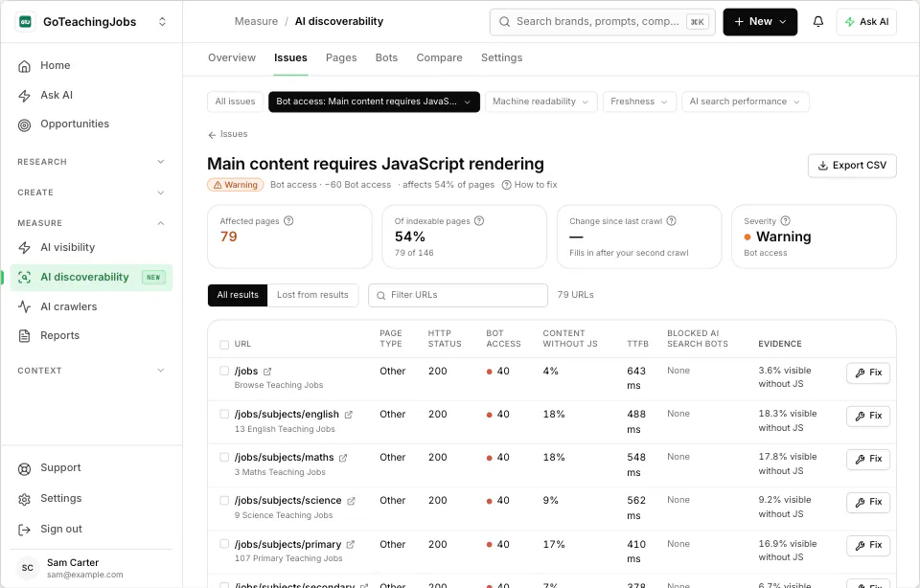Click the GoTeachingJobs logo icon
The width and height of the screenshot is (920, 588).
[x=25, y=22]
